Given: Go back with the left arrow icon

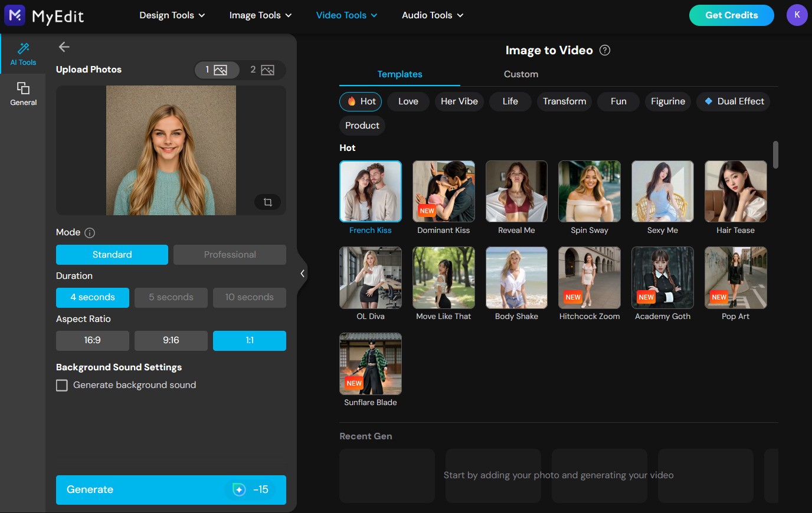Looking at the screenshot, I should [64, 47].
